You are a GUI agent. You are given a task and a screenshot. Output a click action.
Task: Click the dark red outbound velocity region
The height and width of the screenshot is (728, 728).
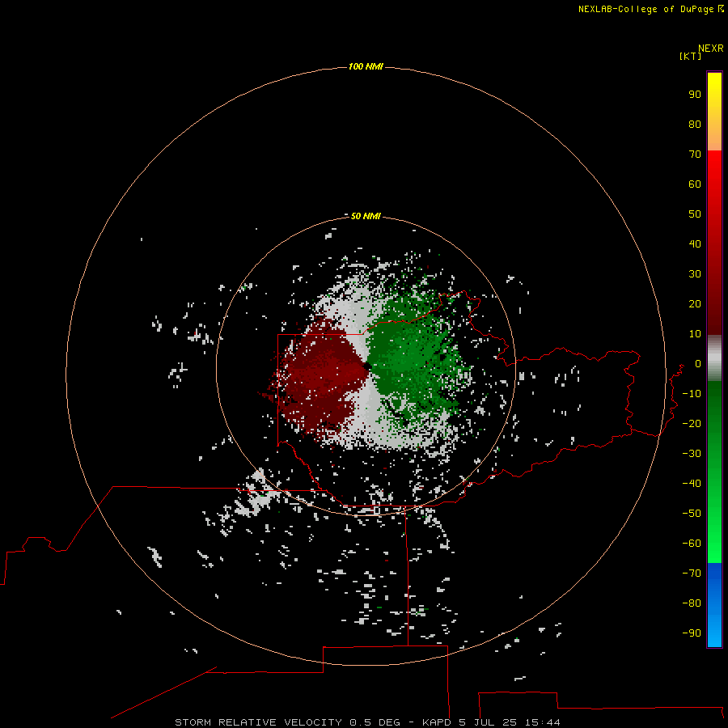pyautogui.click(x=320, y=376)
